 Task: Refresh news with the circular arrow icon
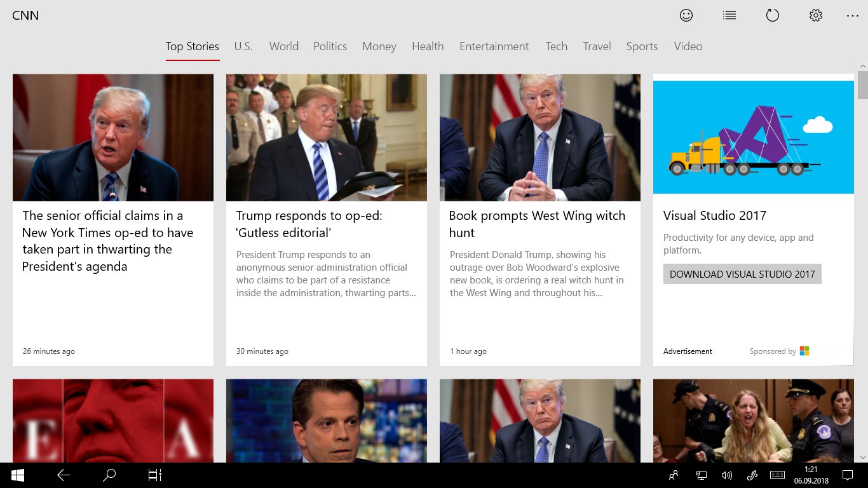pos(773,15)
